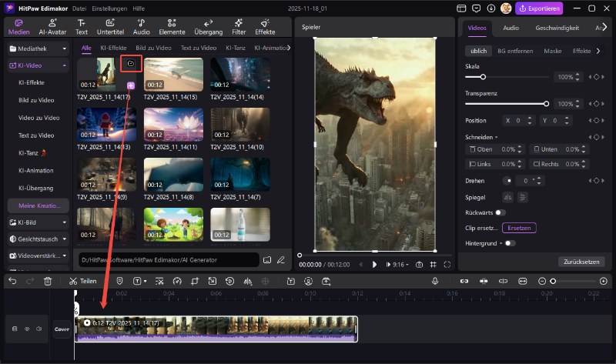Zoom in the timeline with plus icon
The image size is (616, 364).
(x=604, y=281)
